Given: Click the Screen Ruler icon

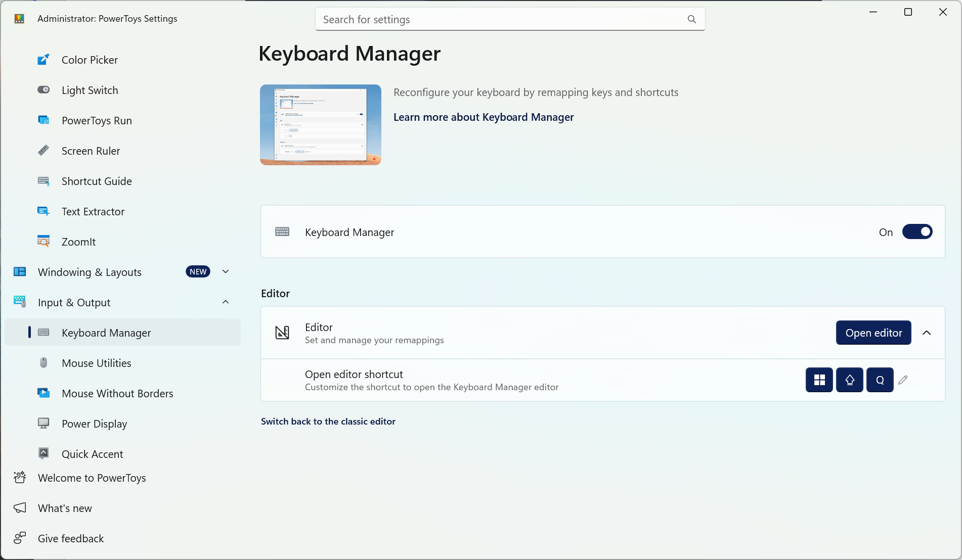Looking at the screenshot, I should coord(43,151).
